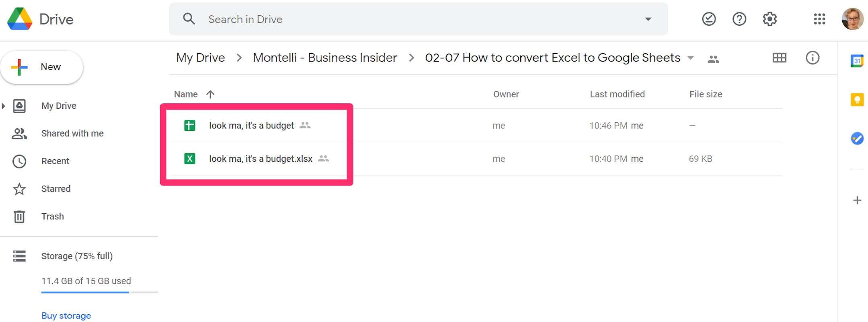Viewport: 868px width, 322px height.
Task: Click the New button
Action: 42,67
